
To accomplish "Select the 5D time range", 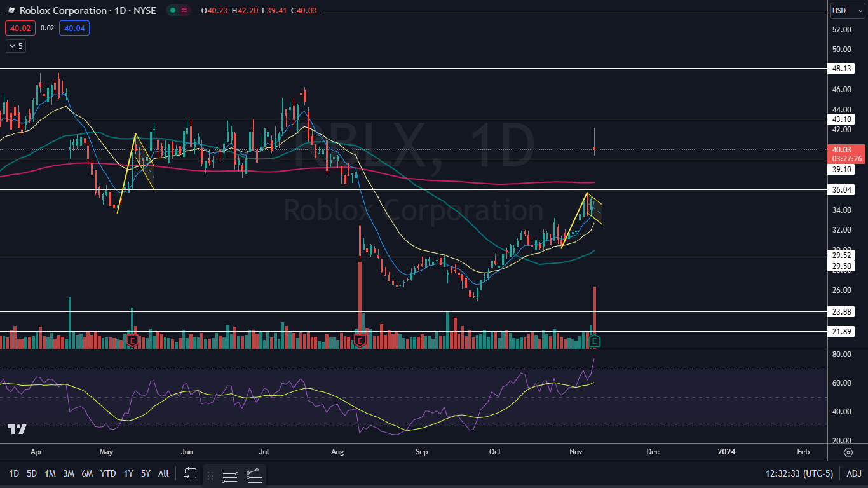I will 32,473.
